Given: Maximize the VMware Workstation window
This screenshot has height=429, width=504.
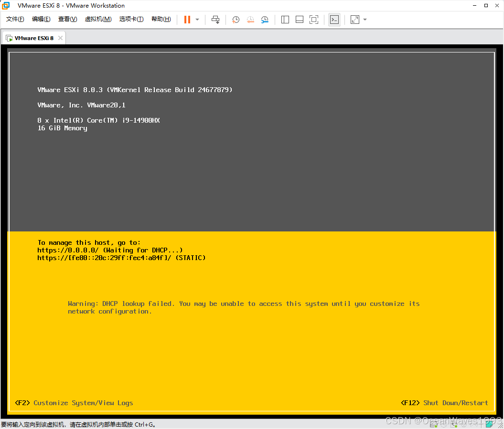Looking at the screenshot, I should 486,5.
